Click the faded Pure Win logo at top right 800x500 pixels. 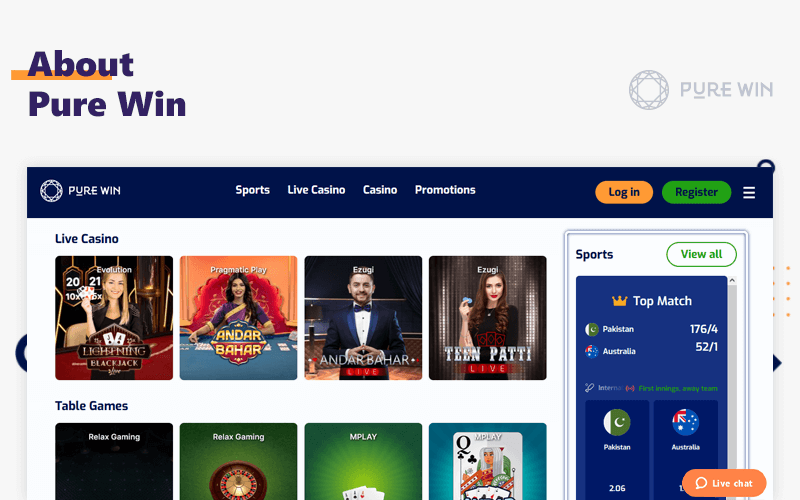click(x=701, y=90)
